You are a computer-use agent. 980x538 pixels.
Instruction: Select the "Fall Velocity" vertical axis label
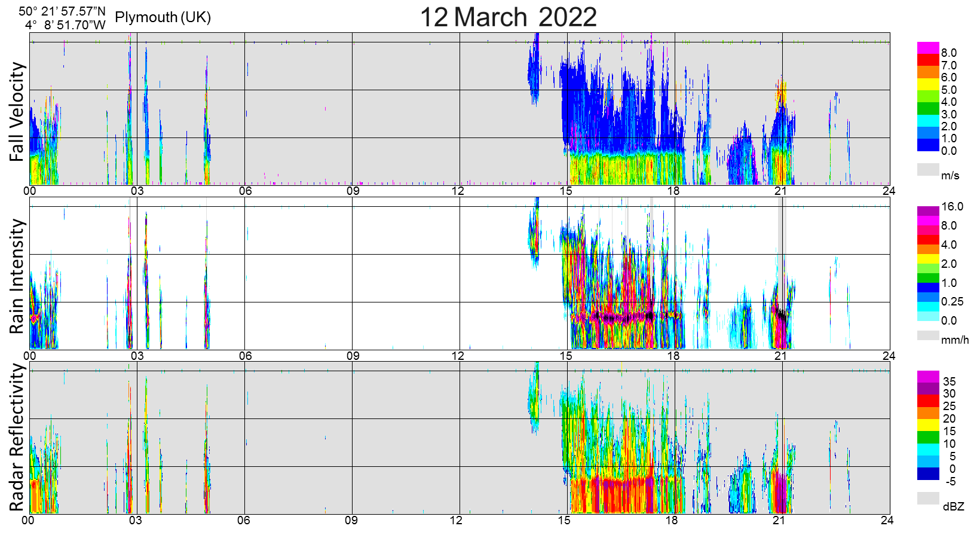point(17,112)
